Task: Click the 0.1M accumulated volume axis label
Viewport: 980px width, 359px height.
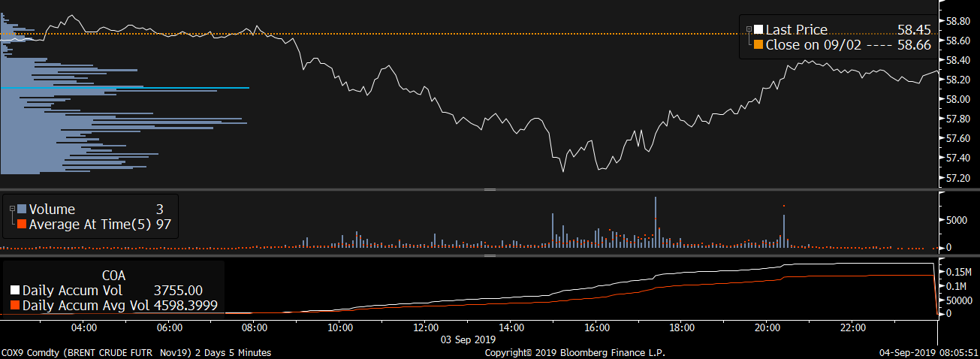Action: (x=957, y=286)
